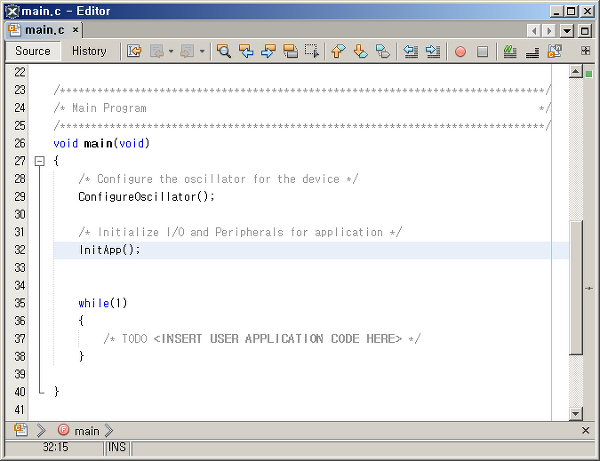Go to the header/source file
Screen dimensions: 600x461
pyautogui.click(x=554, y=51)
